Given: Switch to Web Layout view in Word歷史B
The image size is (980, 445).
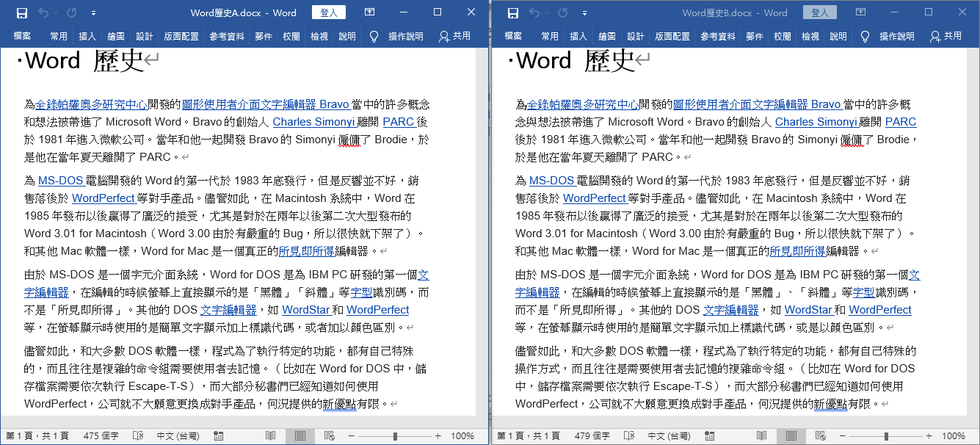Looking at the screenshot, I should 820,435.
